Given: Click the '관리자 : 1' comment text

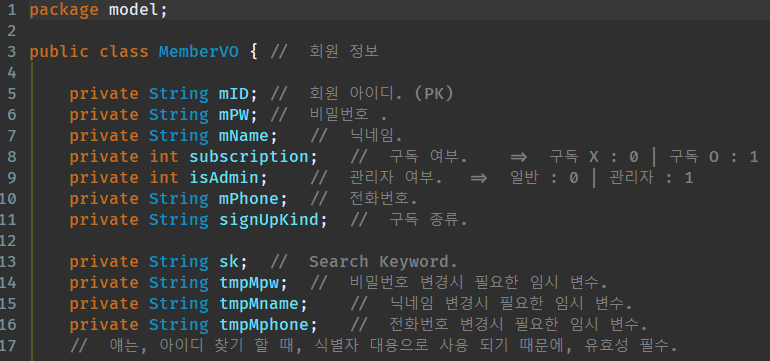Looking at the screenshot, I should click(651, 178).
